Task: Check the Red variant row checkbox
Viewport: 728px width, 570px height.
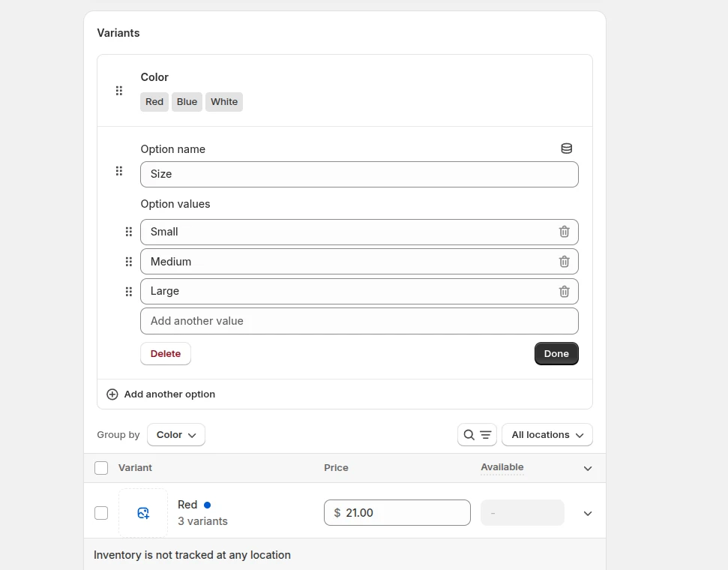Action: click(101, 513)
